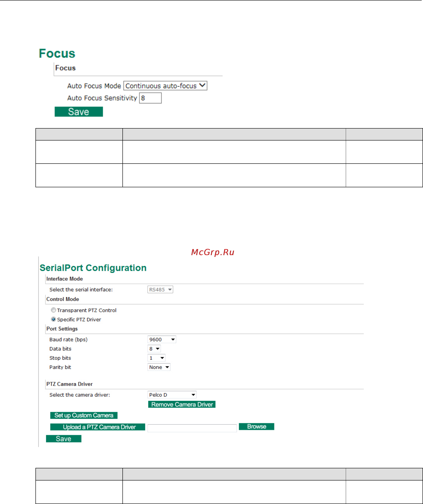The height and width of the screenshot is (504, 423).
Task: Open the Parity bit None dropdown
Action: pyautogui.click(x=159, y=367)
